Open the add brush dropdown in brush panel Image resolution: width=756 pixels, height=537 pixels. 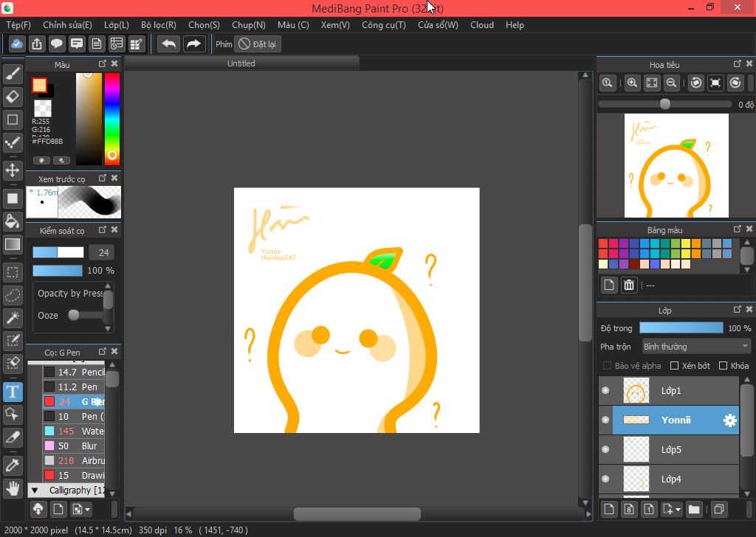click(x=87, y=509)
